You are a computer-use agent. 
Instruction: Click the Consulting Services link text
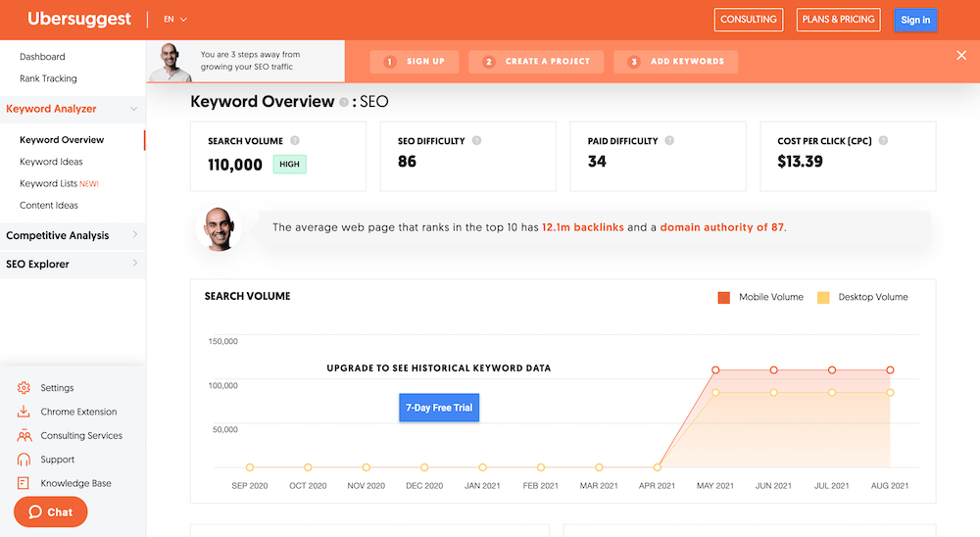(x=81, y=435)
